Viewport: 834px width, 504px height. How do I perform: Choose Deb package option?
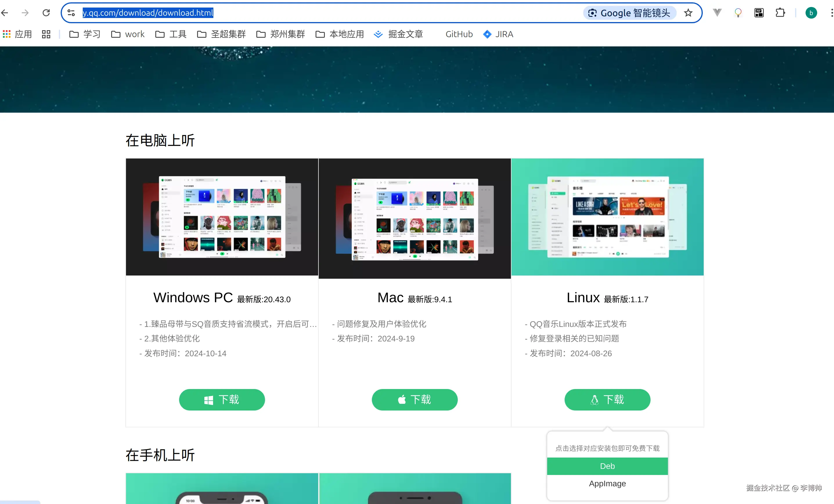point(607,466)
